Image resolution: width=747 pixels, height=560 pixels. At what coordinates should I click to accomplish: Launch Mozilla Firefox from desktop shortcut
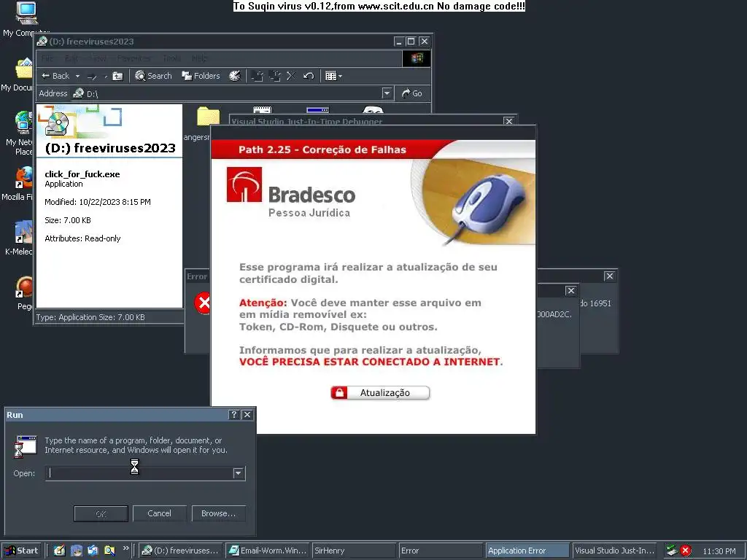coord(24,178)
